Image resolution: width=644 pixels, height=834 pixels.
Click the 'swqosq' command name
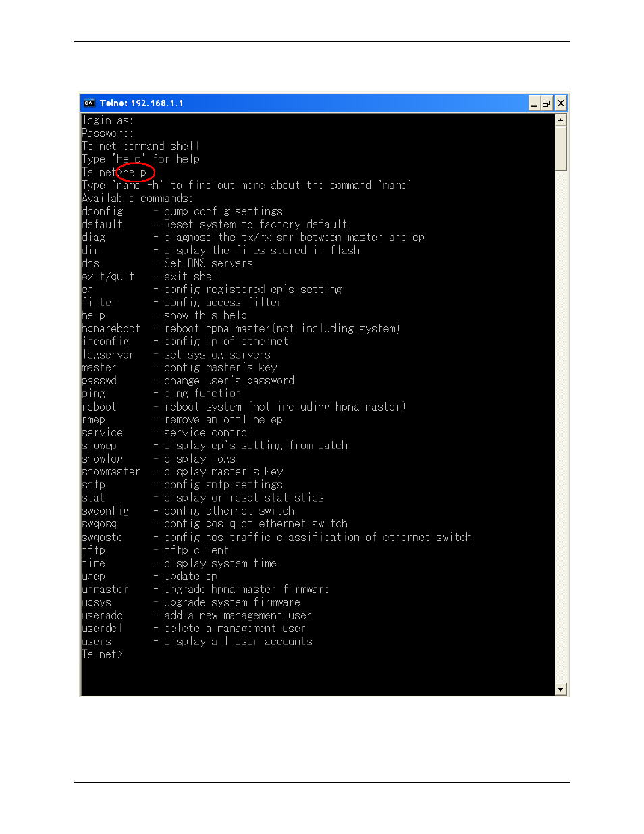point(99,525)
